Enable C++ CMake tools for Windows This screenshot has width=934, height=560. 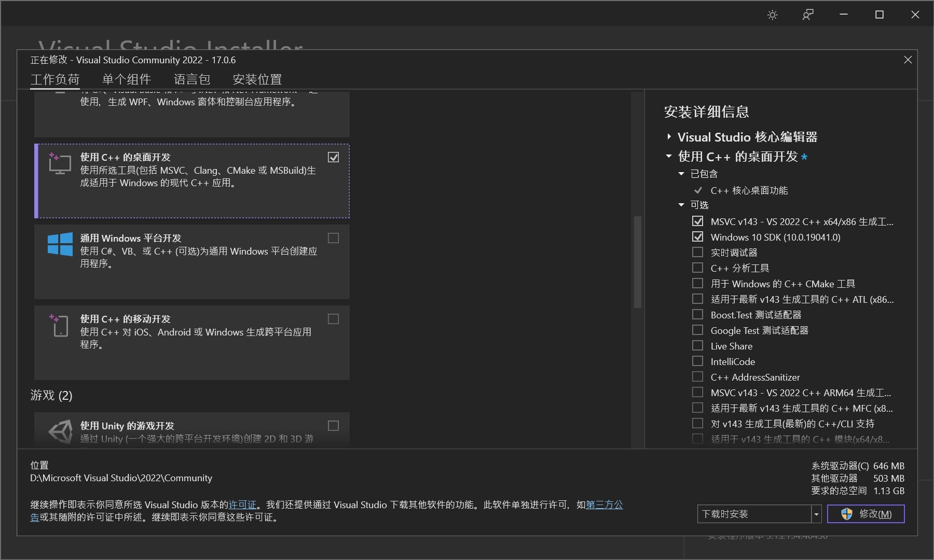698,283
